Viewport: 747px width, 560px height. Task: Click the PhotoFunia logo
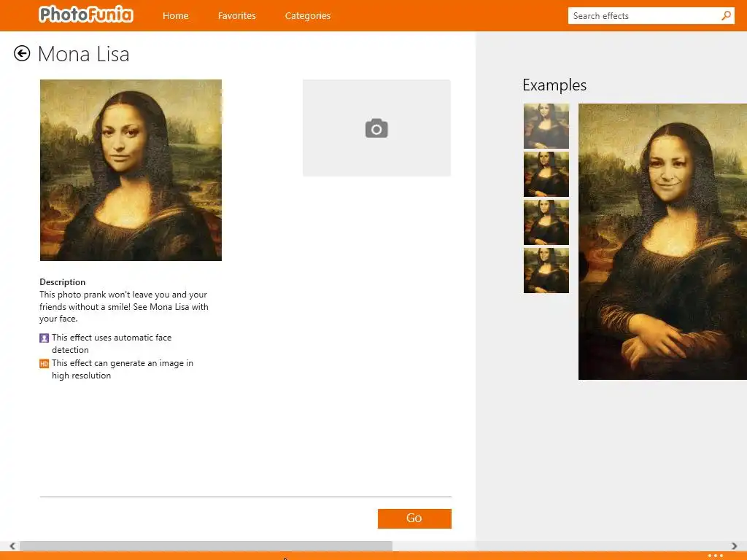86,15
